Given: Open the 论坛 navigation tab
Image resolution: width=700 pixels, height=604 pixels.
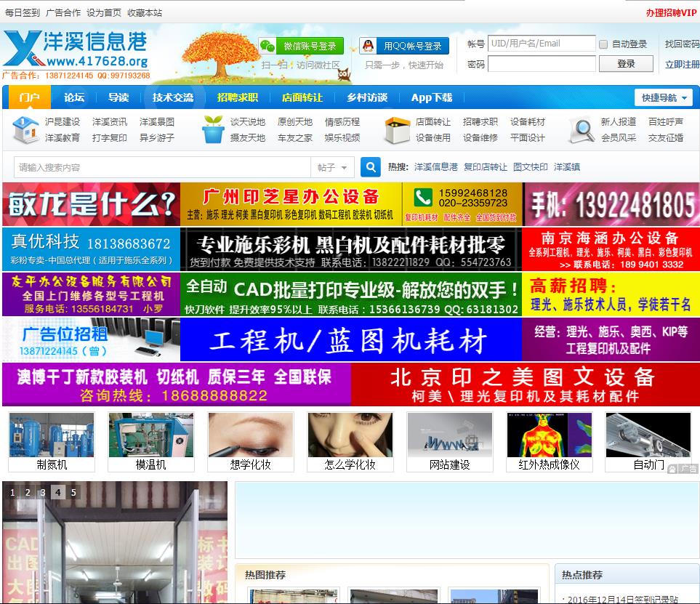Looking at the screenshot, I should 73,97.
